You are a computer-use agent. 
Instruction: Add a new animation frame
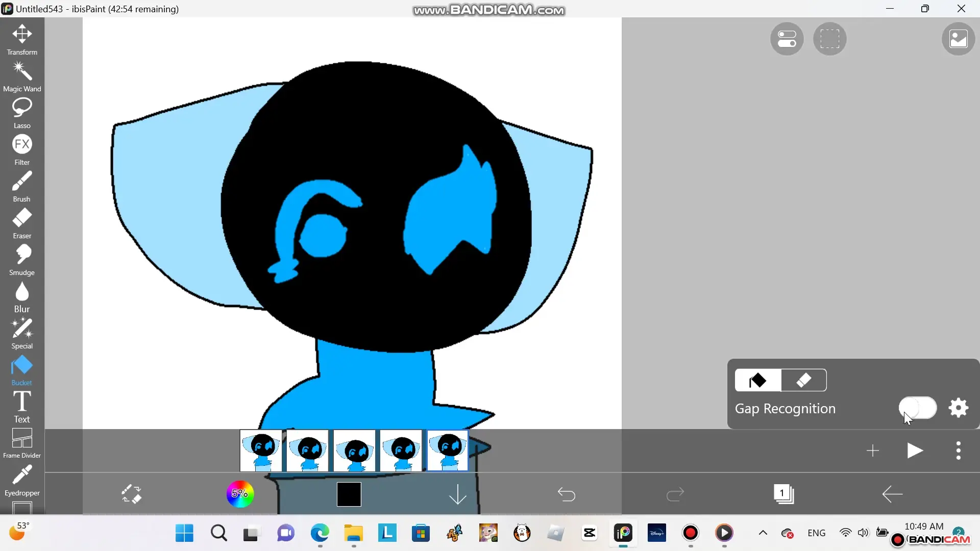(x=873, y=451)
